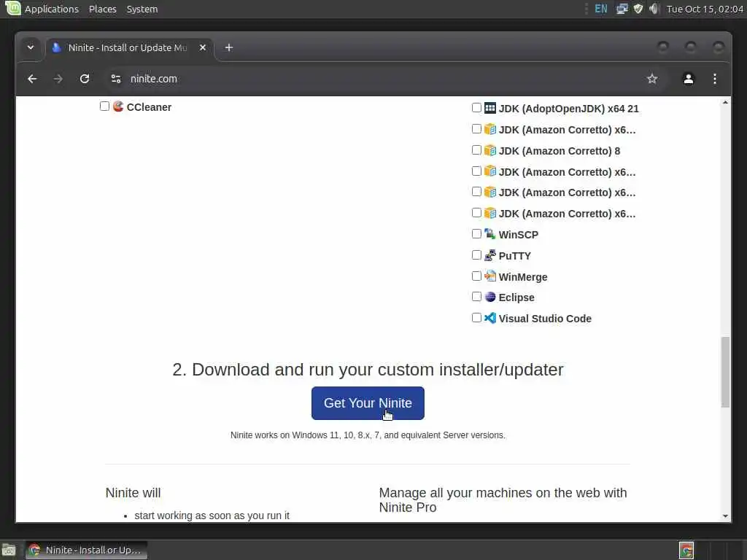Enable the Eclipse checkbox

coord(476,297)
